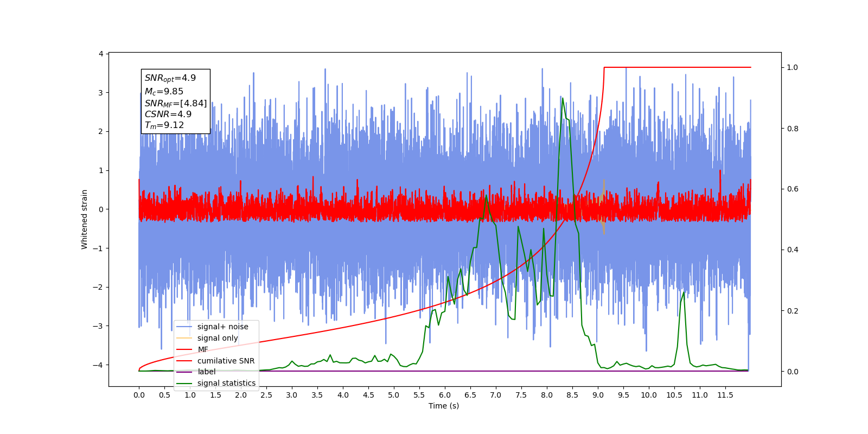Screen dimensions: 868x434
Task: Click the left y-axis tick label −4
Action: (x=98, y=365)
